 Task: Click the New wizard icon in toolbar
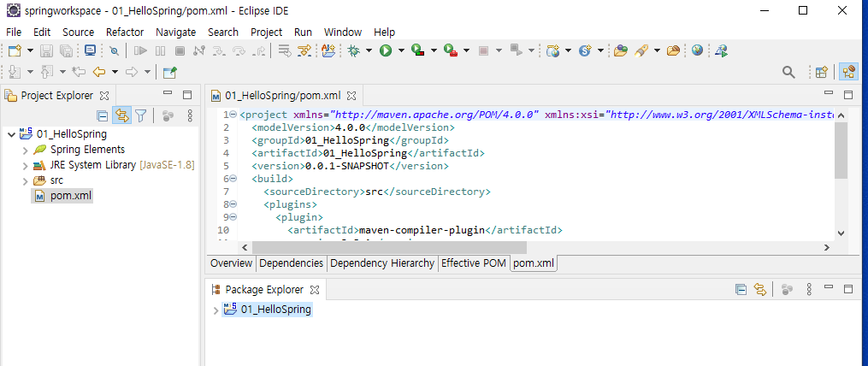tap(15, 51)
